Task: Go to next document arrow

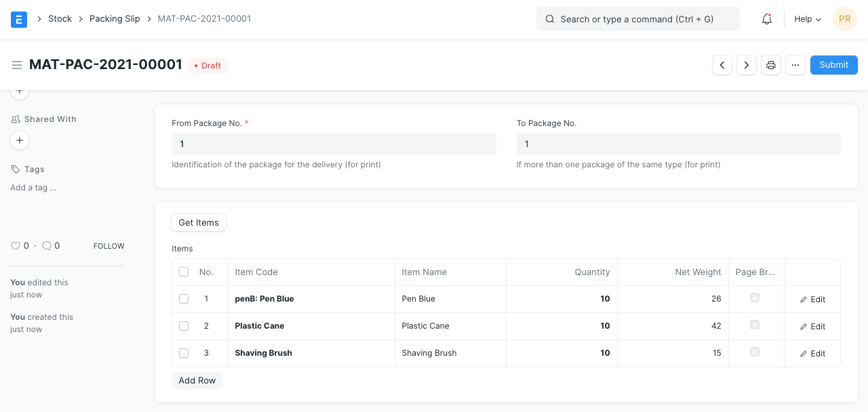Action: (x=747, y=65)
